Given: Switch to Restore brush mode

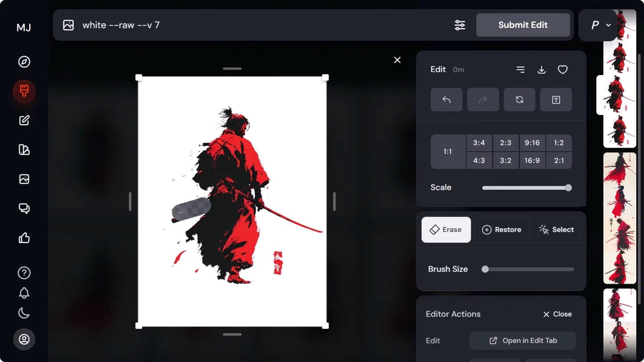Looking at the screenshot, I should click(x=502, y=230).
